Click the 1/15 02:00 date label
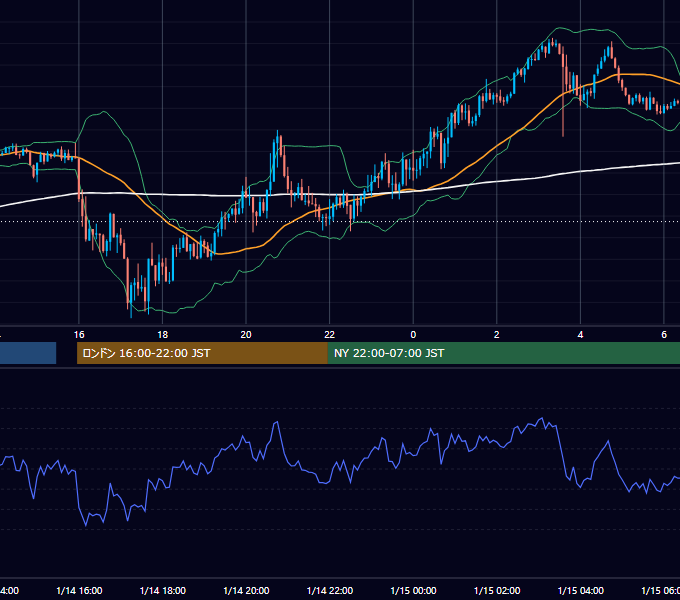Image resolution: width=680 pixels, height=600 pixels. click(497, 590)
